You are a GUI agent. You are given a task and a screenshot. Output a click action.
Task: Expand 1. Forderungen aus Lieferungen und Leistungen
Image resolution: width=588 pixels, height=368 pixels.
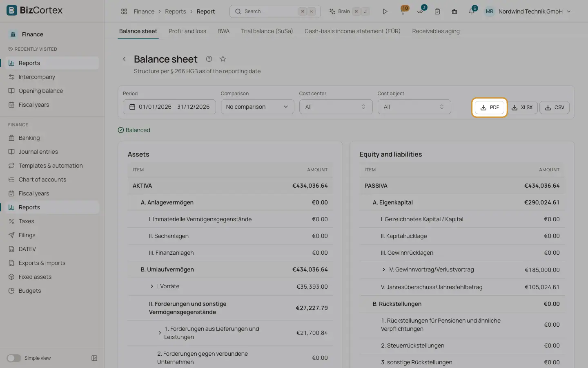pos(160,333)
